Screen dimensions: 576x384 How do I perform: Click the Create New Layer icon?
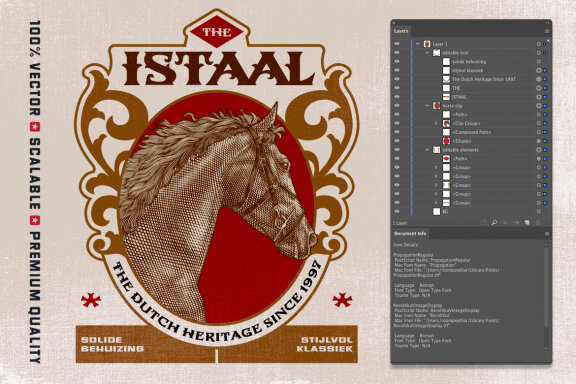[527, 223]
